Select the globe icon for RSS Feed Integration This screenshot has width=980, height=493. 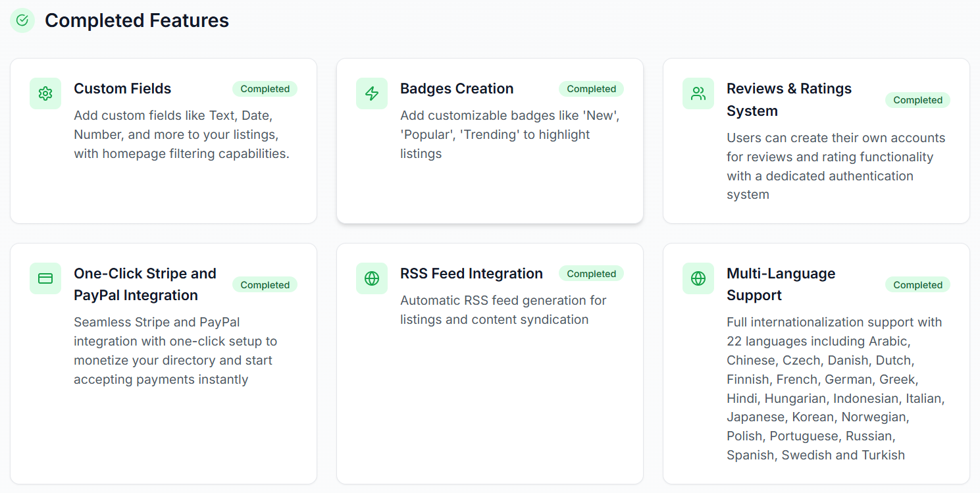[x=372, y=278]
